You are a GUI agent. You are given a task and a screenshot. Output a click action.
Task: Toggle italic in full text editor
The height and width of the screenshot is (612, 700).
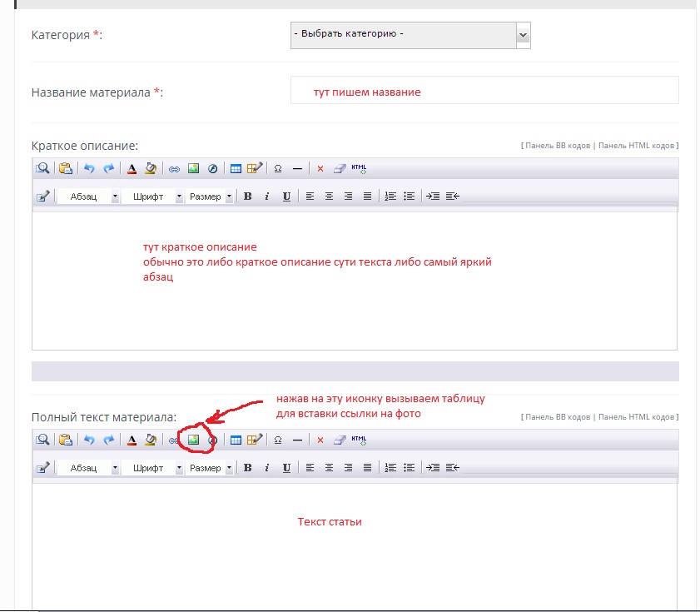267,468
